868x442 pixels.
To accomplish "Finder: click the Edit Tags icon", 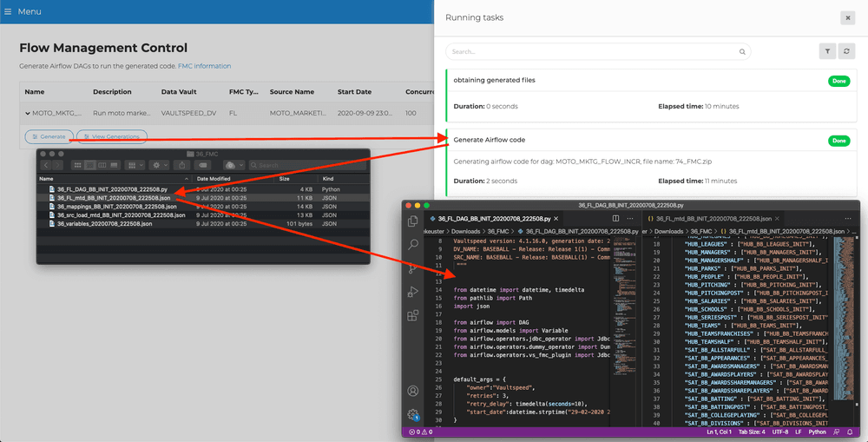I will point(202,165).
